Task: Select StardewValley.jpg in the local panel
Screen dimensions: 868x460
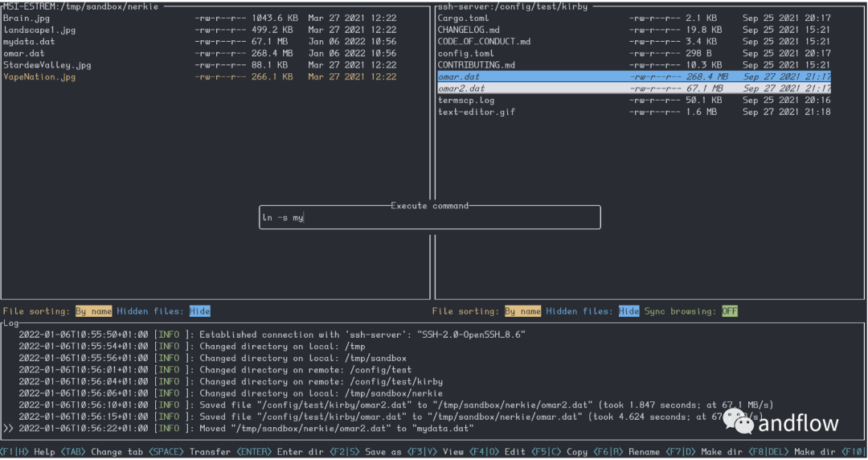Action: 200,65
